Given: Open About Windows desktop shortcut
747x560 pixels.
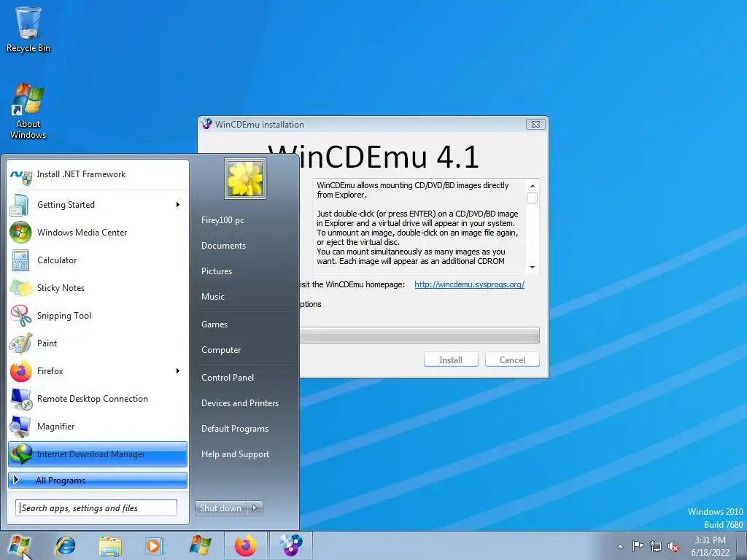Looking at the screenshot, I should [x=28, y=112].
